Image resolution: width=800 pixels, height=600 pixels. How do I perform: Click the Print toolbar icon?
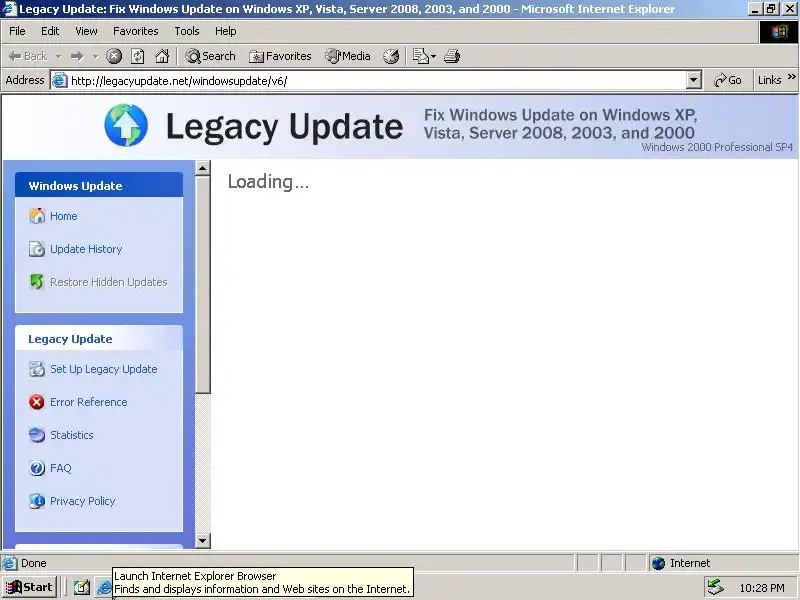pos(452,56)
